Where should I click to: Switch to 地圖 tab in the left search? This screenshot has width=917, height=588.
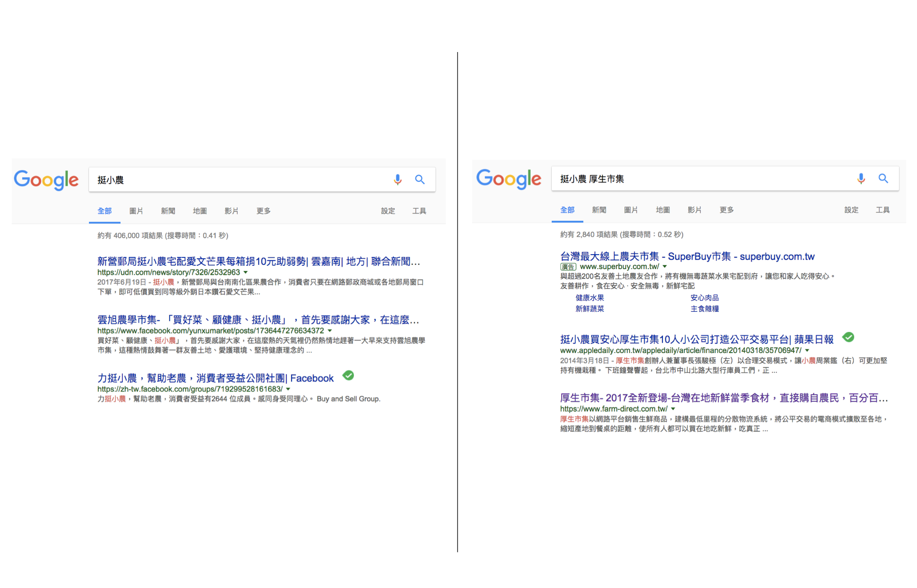[200, 211]
